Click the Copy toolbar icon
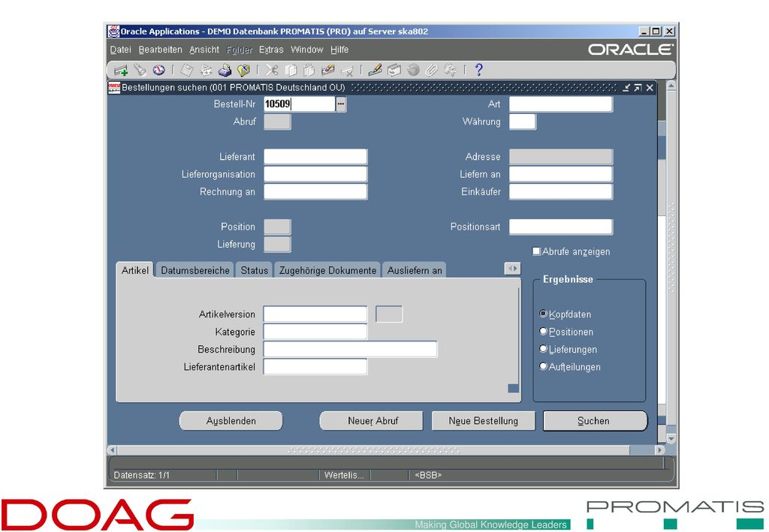Image resolution: width=769 pixels, height=532 pixels. (291, 70)
